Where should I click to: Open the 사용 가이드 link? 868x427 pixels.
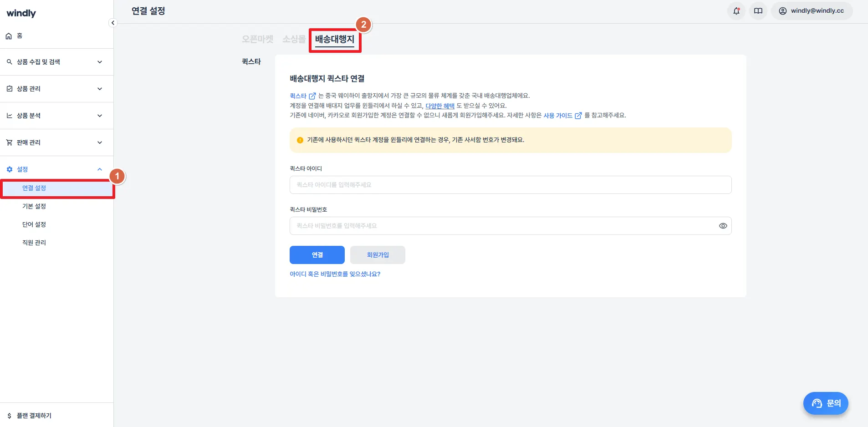(x=558, y=116)
